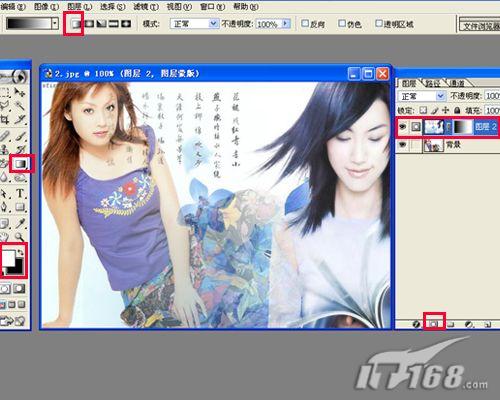The width and height of the screenshot is (500, 400).
Task: Select the Angle Gradient style button
Action: click(x=101, y=24)
